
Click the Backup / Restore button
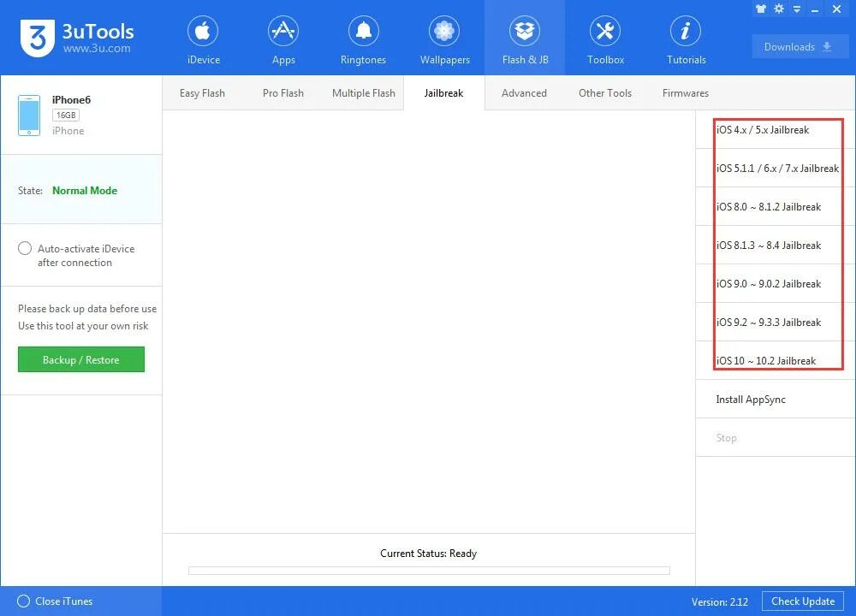[x=81, y=359]
